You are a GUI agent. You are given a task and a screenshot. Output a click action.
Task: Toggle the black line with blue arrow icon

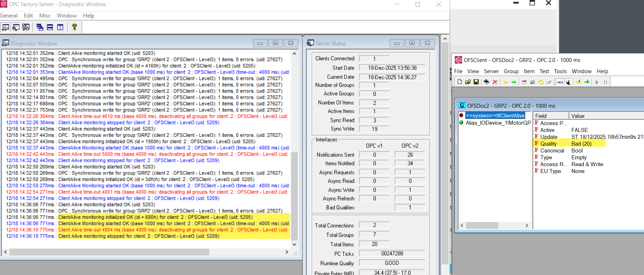560,82
